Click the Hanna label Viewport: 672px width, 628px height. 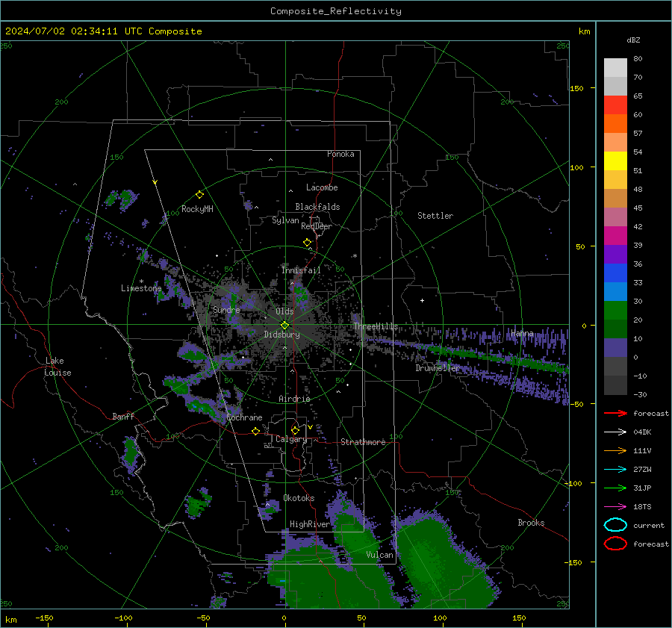pyautogui.click(x=522, y=333)
